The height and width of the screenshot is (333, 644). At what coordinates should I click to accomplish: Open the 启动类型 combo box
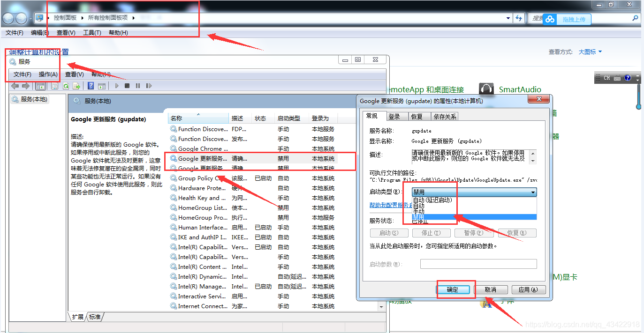pyautogui.click(x=474, y=192)
